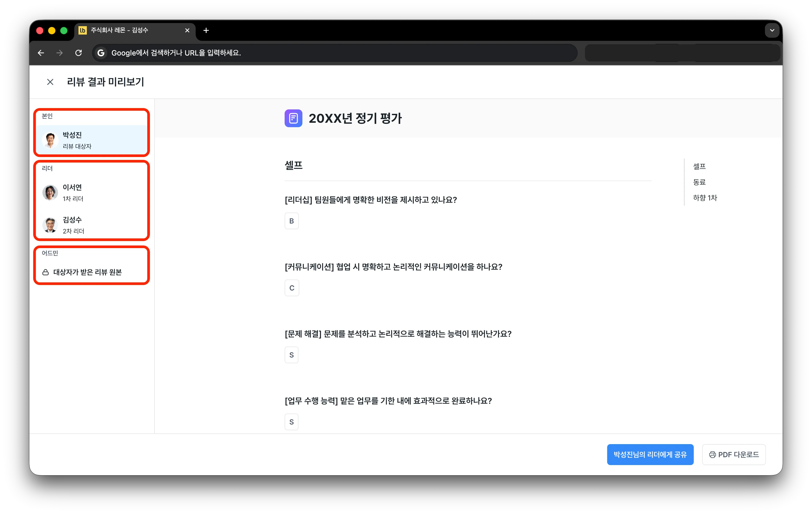Select 박성진 리뷰 대상자 in sidebar
This screenshot has height=514, width=812.
tap(92, 140)
